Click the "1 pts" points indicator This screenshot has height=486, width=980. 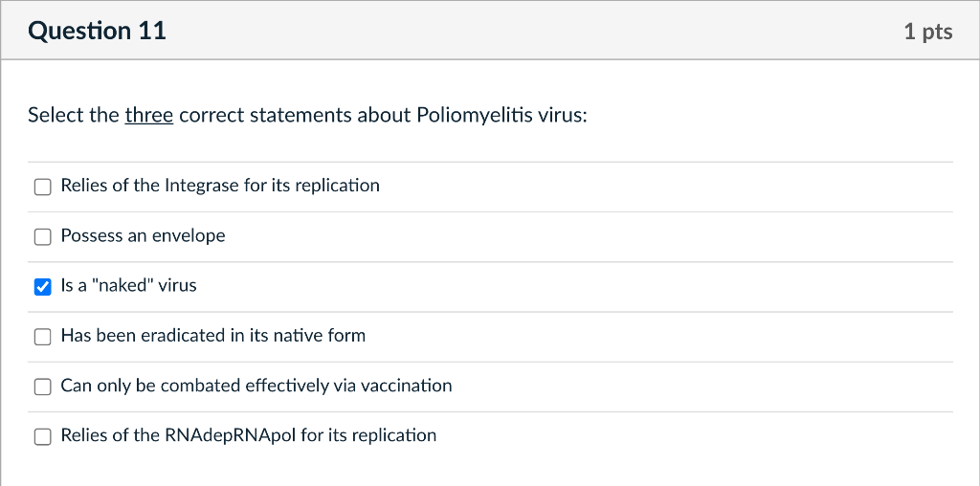(927, 32)
